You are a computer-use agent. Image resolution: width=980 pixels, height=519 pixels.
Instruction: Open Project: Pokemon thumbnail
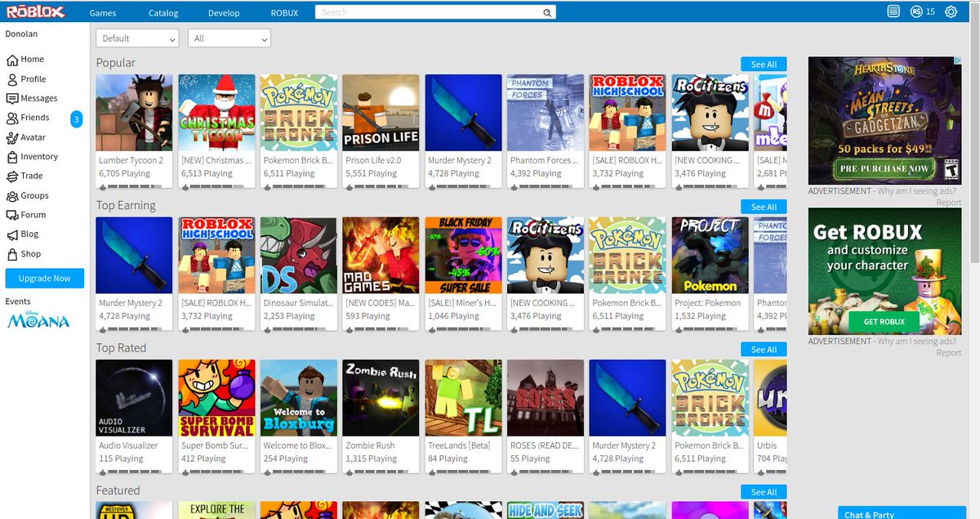(710, 255)
